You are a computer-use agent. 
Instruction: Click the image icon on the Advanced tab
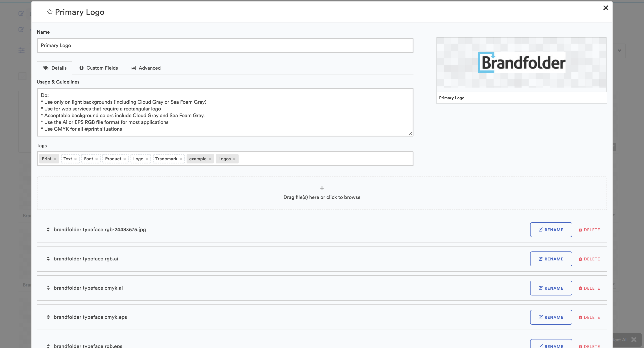coord(133,68)
